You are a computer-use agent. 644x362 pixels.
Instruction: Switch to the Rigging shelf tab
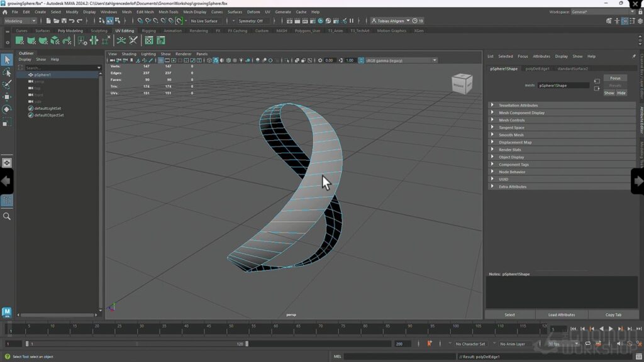coord(148,31)
